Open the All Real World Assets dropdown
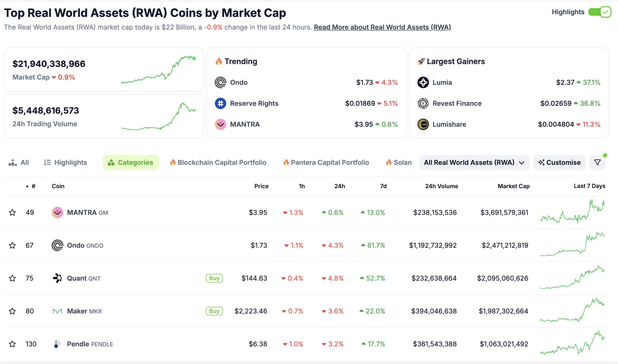Viewport: 618px width, 364px height. [474, 163]
